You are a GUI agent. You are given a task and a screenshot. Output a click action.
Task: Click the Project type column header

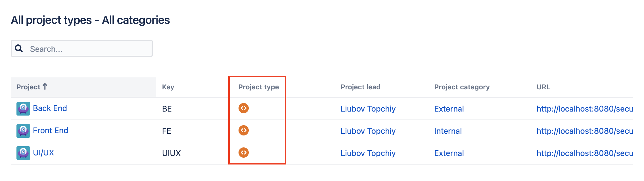pos(258,87)
